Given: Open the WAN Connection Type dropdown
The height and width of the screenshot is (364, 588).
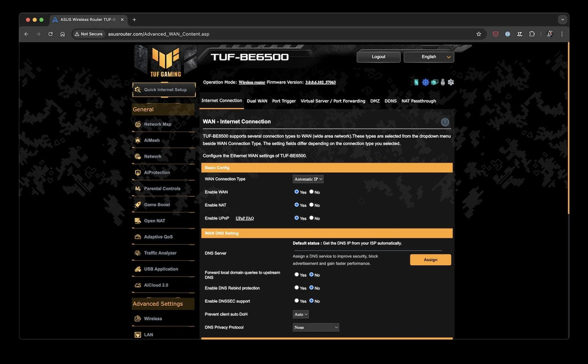Looking at the screenshot, I should tap(308, 179).
